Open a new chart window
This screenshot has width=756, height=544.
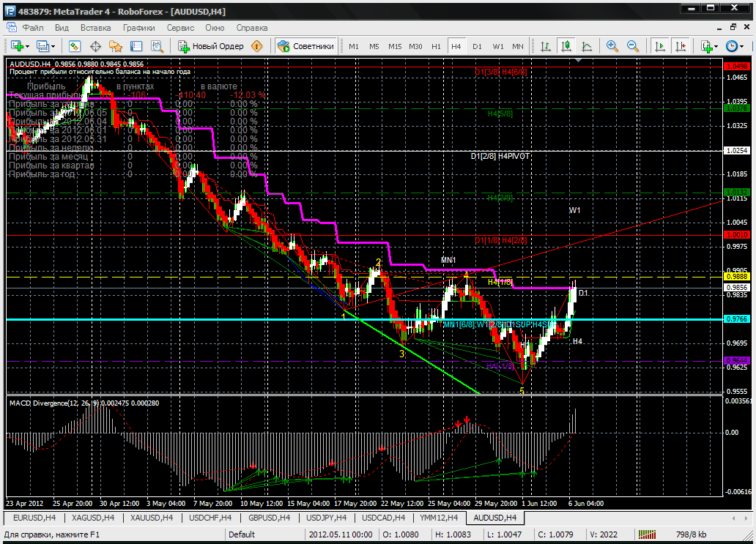(x=17, y=46)
